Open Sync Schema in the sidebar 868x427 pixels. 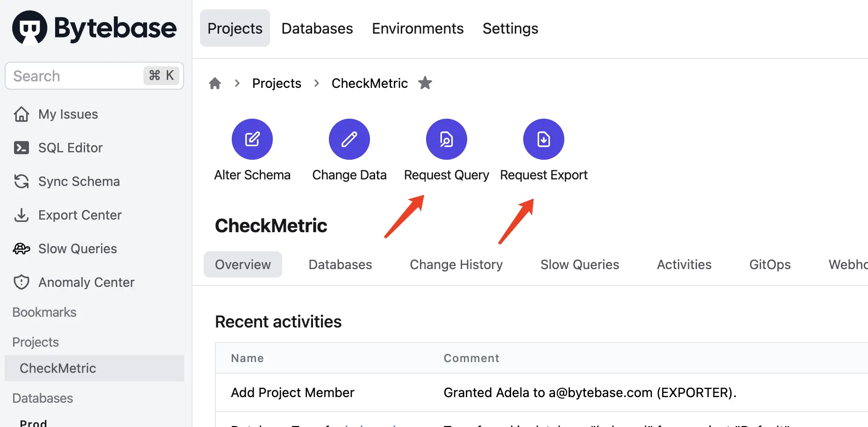pos(78,181)
